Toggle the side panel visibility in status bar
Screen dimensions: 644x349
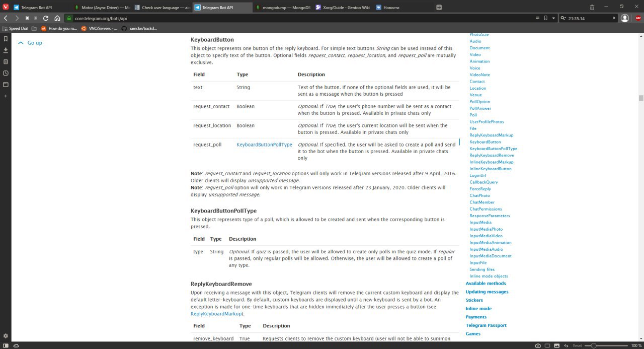pyautogui.click(x=6, y=345)
